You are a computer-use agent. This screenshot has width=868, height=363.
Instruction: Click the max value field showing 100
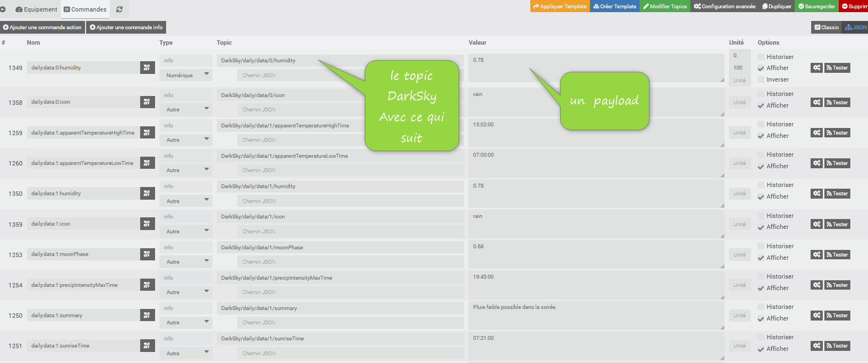[739, 68]
